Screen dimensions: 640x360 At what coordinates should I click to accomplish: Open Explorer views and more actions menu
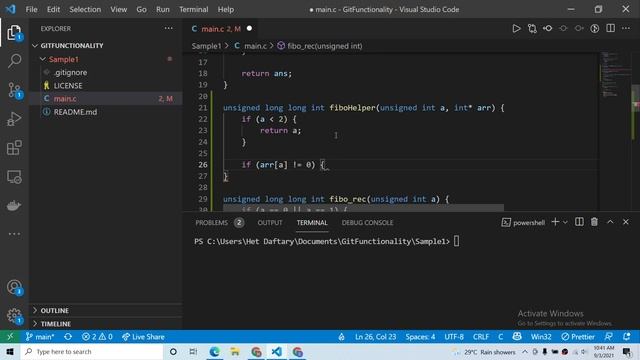(x=169, y=29)
